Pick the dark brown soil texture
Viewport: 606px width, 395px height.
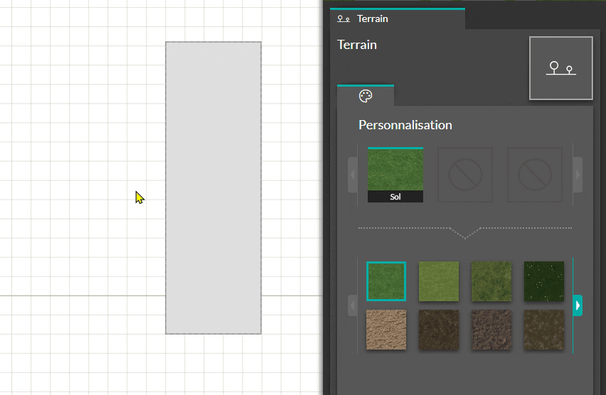439,330
